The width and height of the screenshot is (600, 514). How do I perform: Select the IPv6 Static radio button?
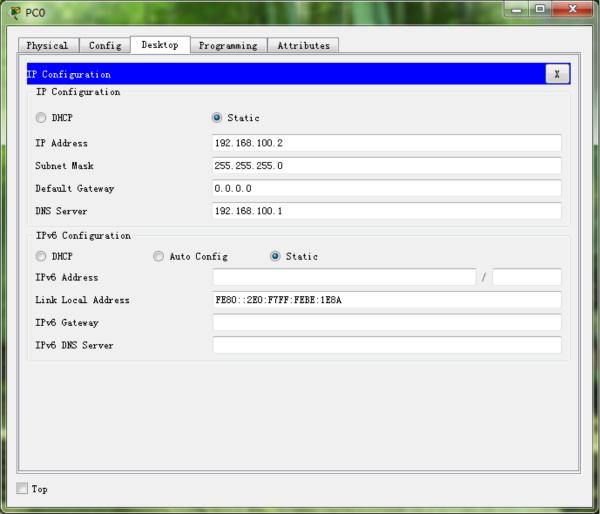[275, 256]
